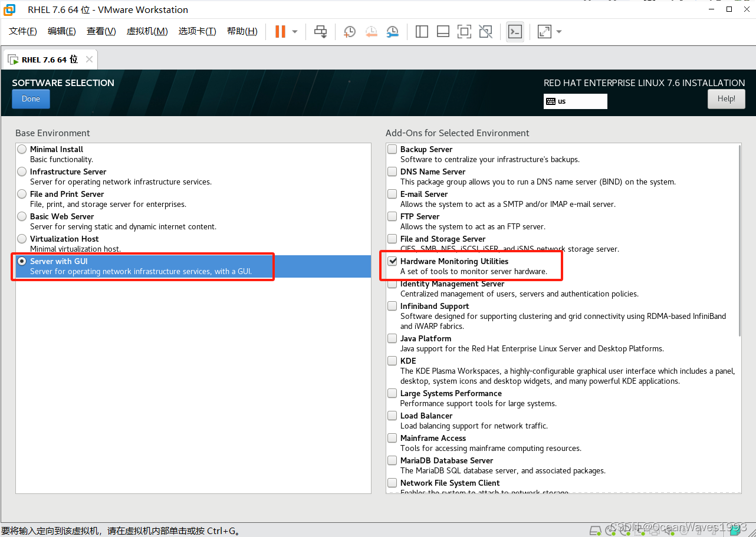Click the Done button
The width and height of the screenshot is (756, 537).
point(31,99)
